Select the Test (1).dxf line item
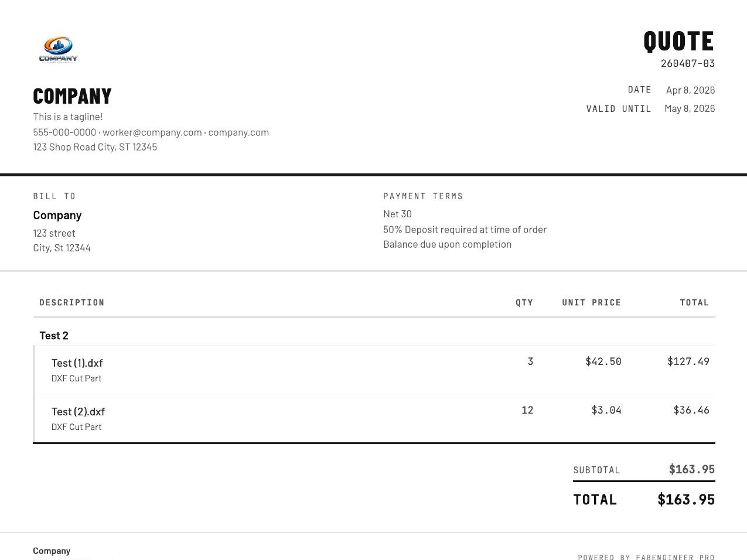Image resolution: width=747 pixels, height=560 pixels. click(x=77, y=363)
